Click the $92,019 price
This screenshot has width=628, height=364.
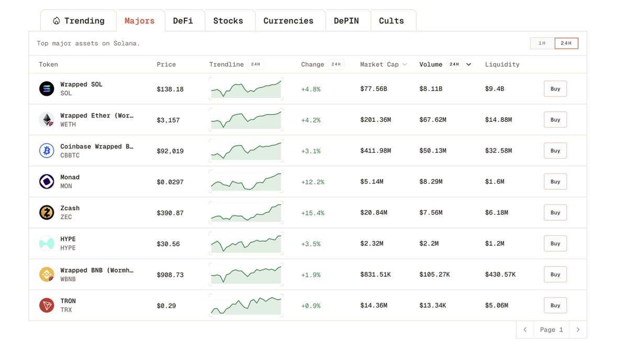point(170,151)
